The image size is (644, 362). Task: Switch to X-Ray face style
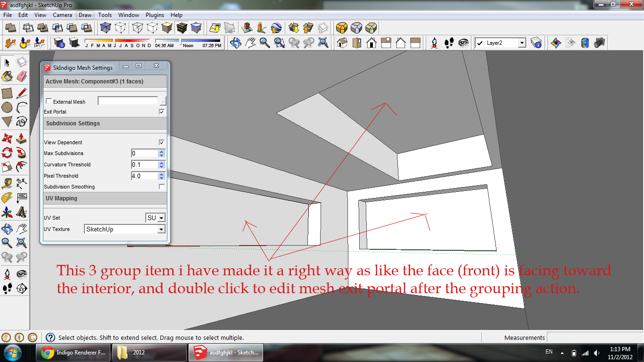click(106, 28)
